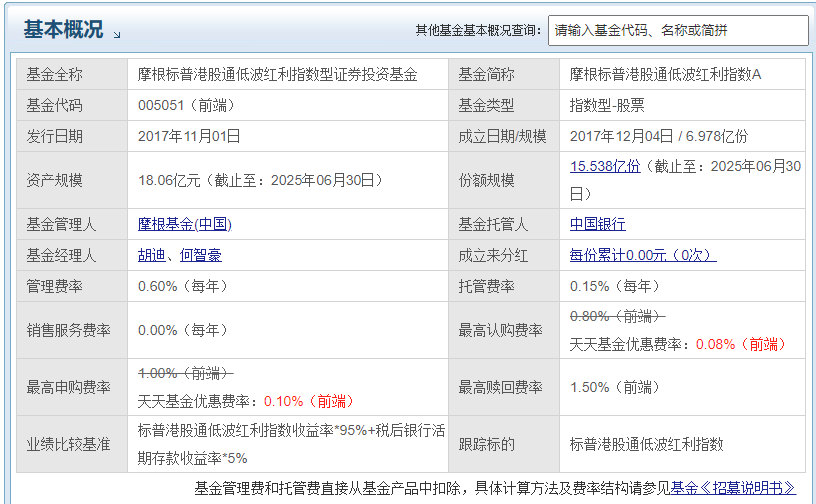Click the discounted rate 0.10%（前端） in red

tap(309, 401)
